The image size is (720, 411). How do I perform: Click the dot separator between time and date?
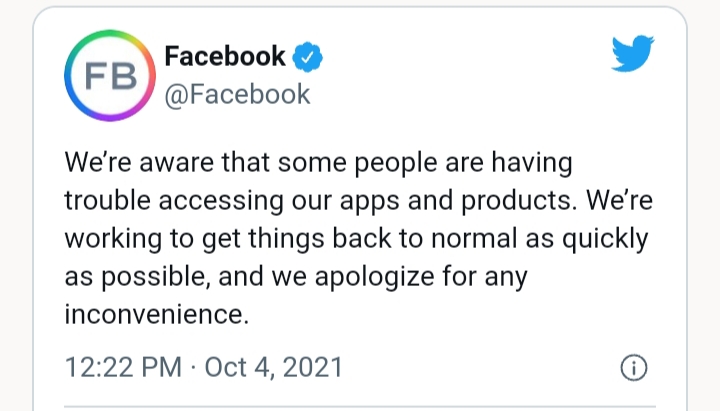[x=192, y=368]
